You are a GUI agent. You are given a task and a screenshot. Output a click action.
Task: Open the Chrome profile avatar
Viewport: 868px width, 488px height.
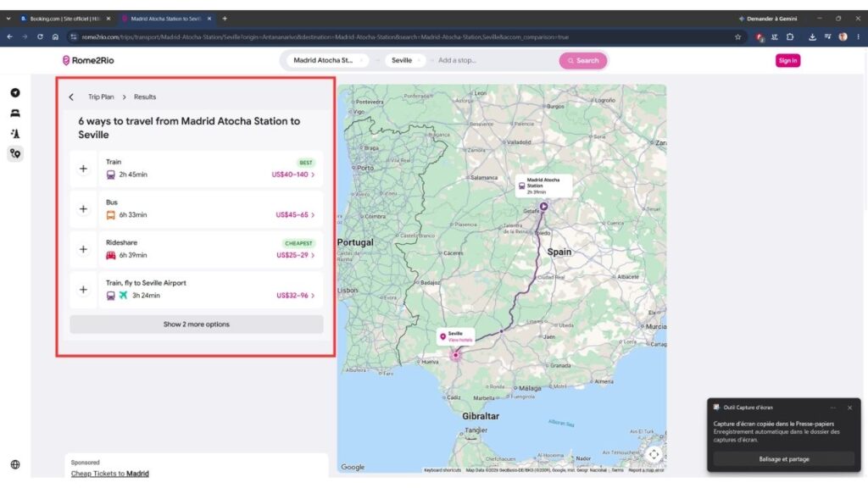coord(843,37)
